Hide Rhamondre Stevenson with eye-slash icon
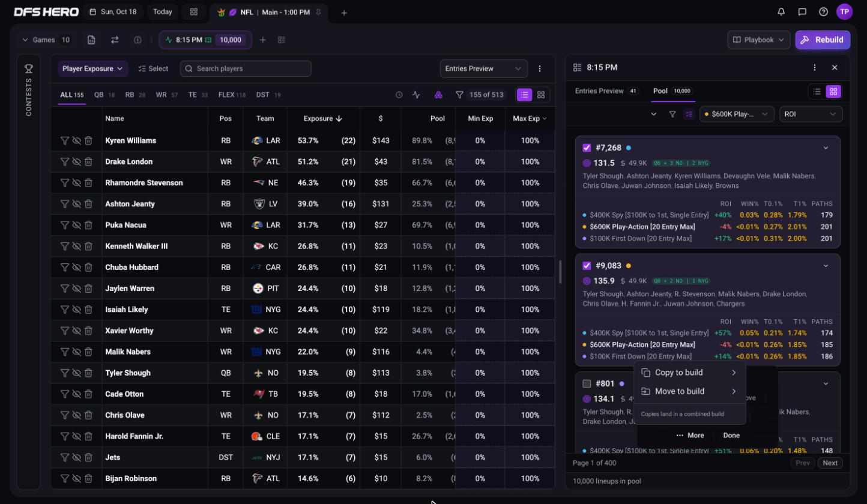 pyautogui.click(x=76, y=182)
